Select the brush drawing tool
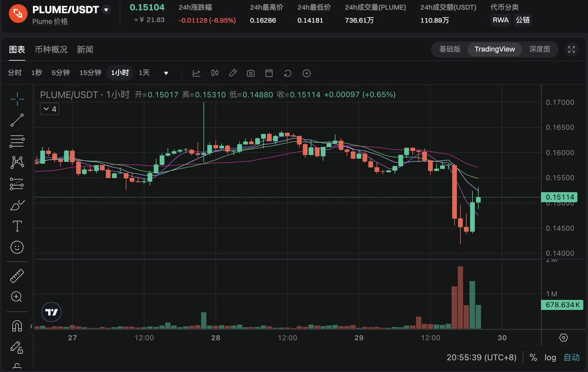 click(17, 205)
